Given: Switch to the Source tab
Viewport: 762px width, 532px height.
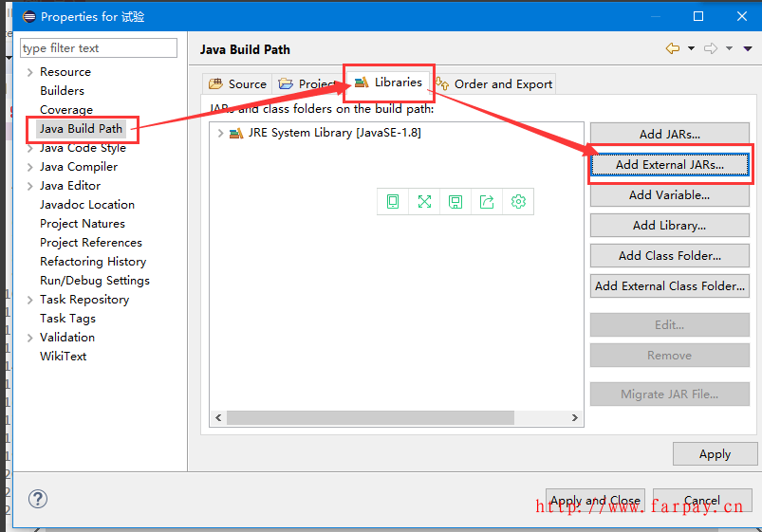Looking at the screenshot, I should [238, 83].
